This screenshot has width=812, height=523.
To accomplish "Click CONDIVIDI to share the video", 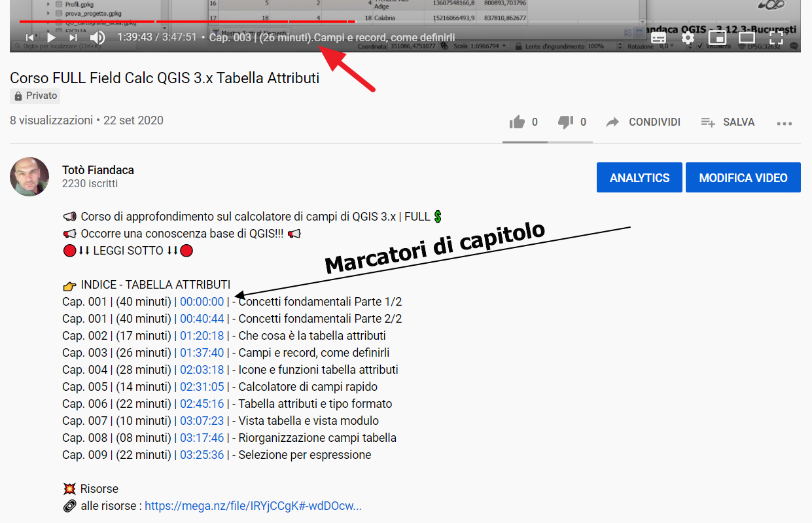I will click(643, 122).
